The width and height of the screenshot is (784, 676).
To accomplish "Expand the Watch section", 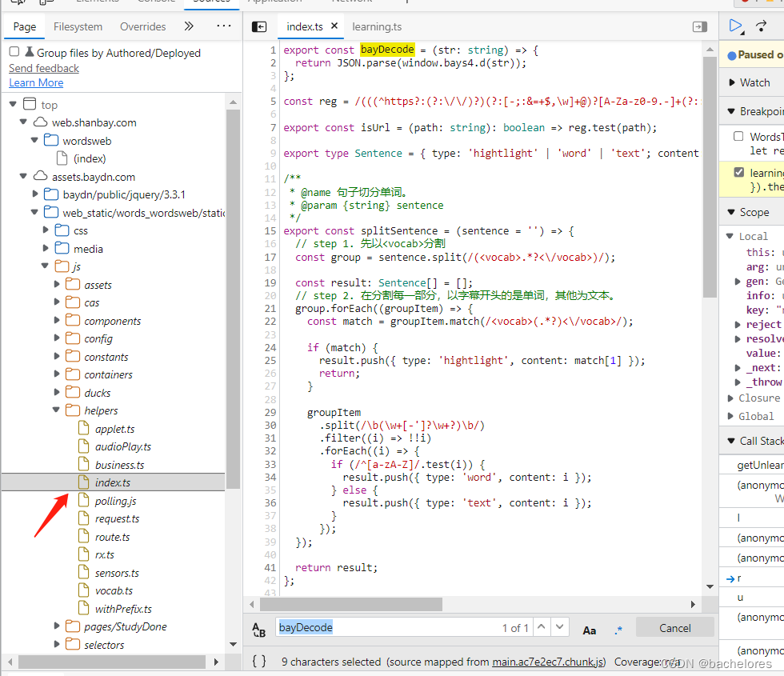I will click(x=732, y=82).
